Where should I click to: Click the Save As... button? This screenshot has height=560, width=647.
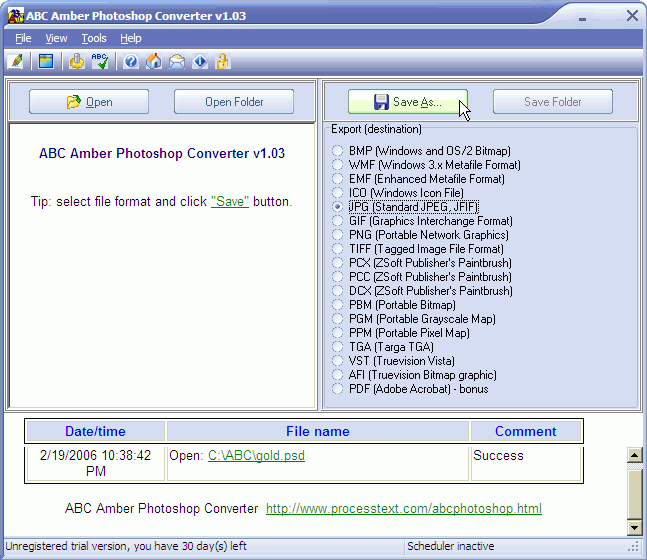click(x=408, y=102)
